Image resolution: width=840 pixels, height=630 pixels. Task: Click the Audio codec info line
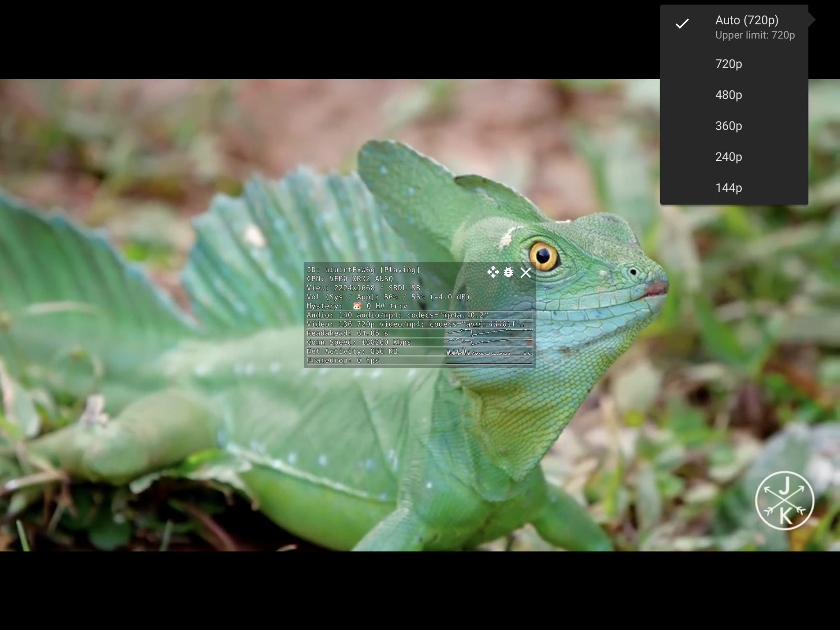(x=397, y=315)
